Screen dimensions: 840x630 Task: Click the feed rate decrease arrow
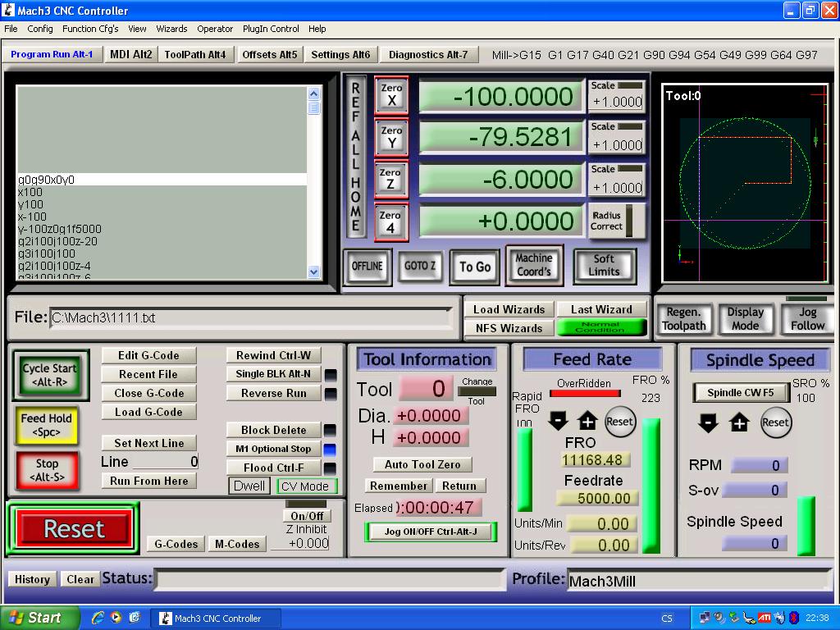click(558, 422)
